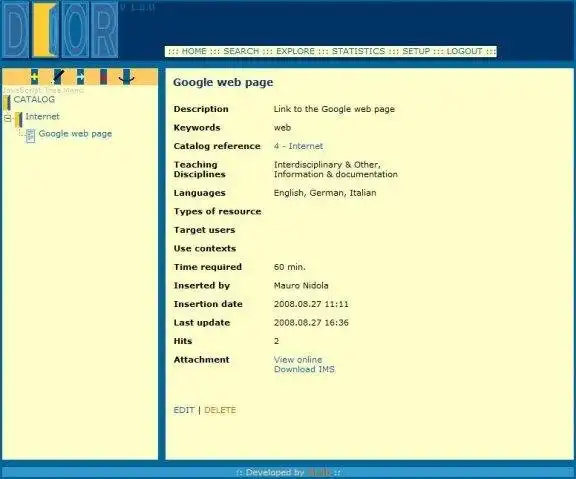
Task: Click last update '2008.08.27 16:36'
Action: click(311, 323)
